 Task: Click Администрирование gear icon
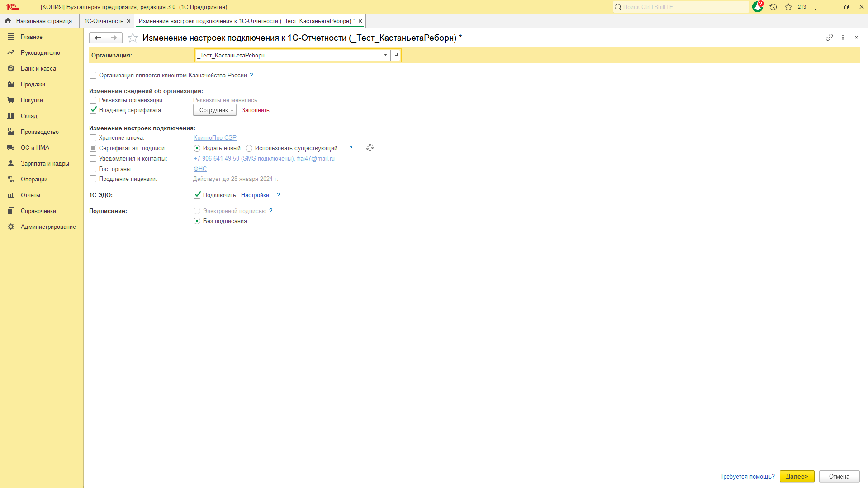11,227
